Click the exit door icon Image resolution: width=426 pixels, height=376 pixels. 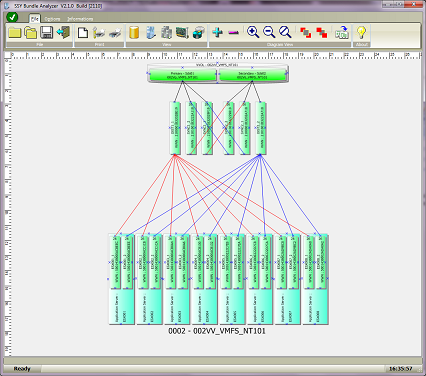[x=63, y=33]
